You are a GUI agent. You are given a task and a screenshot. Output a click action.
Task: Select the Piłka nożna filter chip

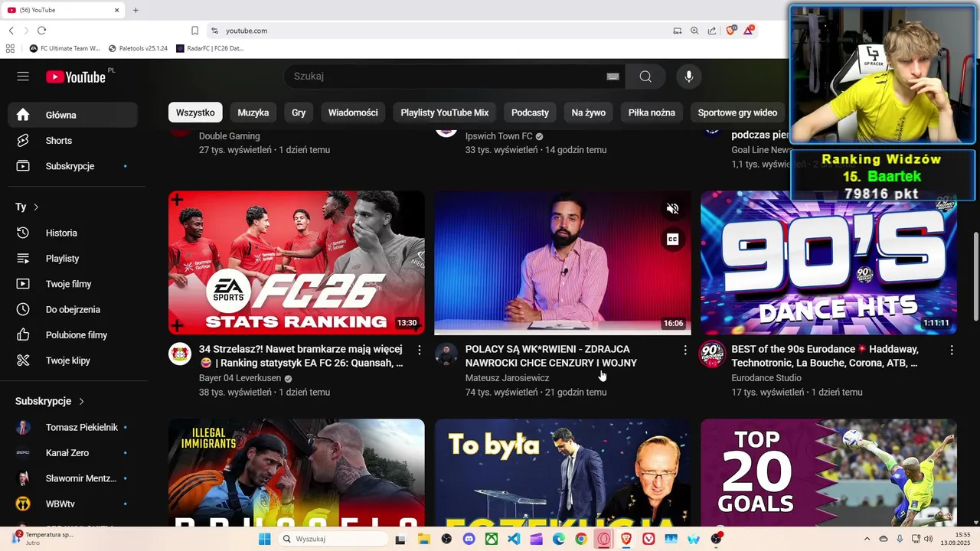coord(652,112)
